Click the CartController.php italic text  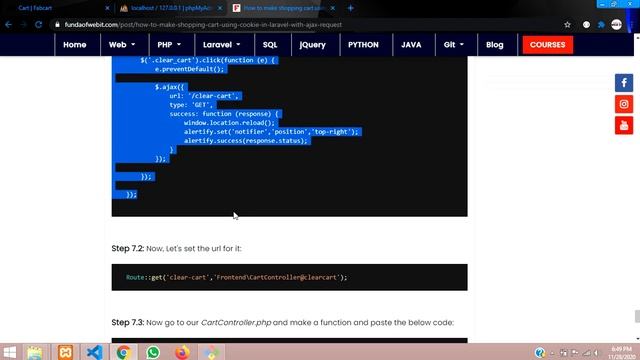click(x=236, y=322)
